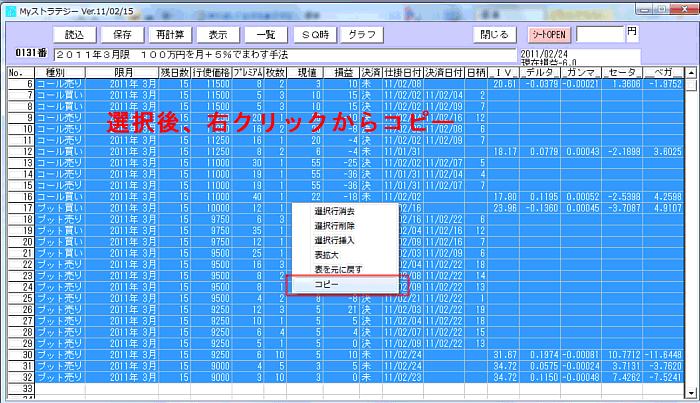Click the 読込 button
This screenshot has width=700, height=403.
[x=75, y=35]
